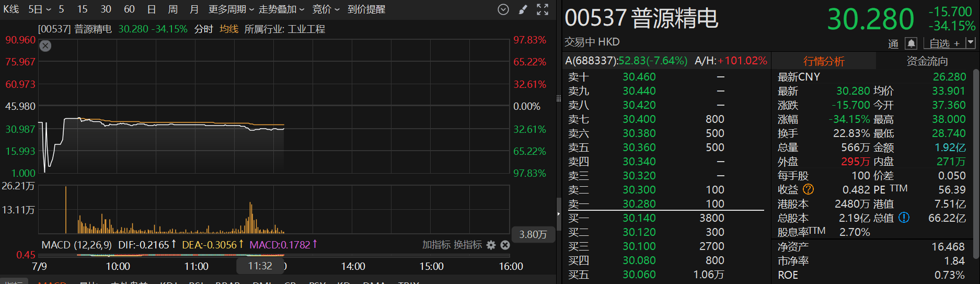
Task: Click the 市净率 1.84 value
Action: pos(954,260)
